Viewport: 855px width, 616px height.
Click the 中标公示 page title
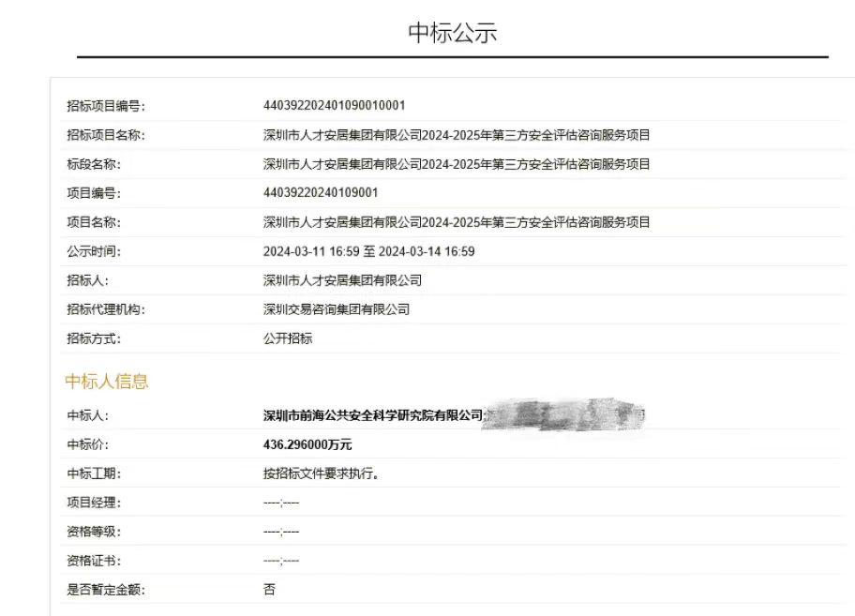point(453,32)
